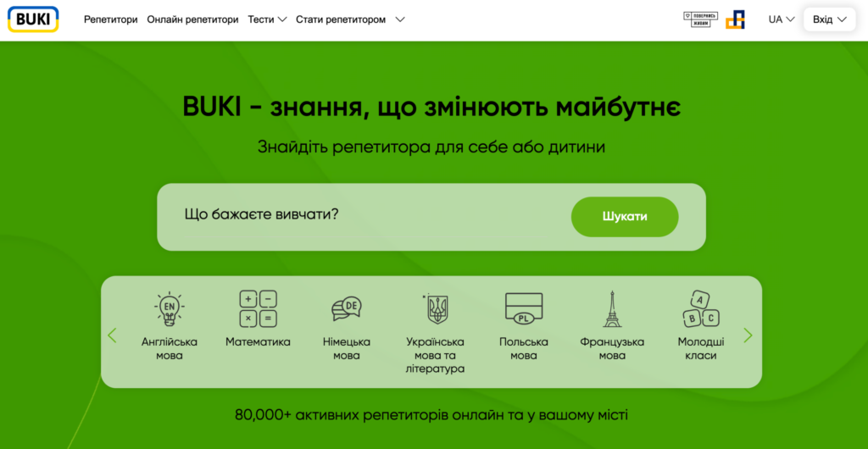Screen dimensions: 868x449
Task: Click the Повернись живим charity logo
Action: click(700, 19)
